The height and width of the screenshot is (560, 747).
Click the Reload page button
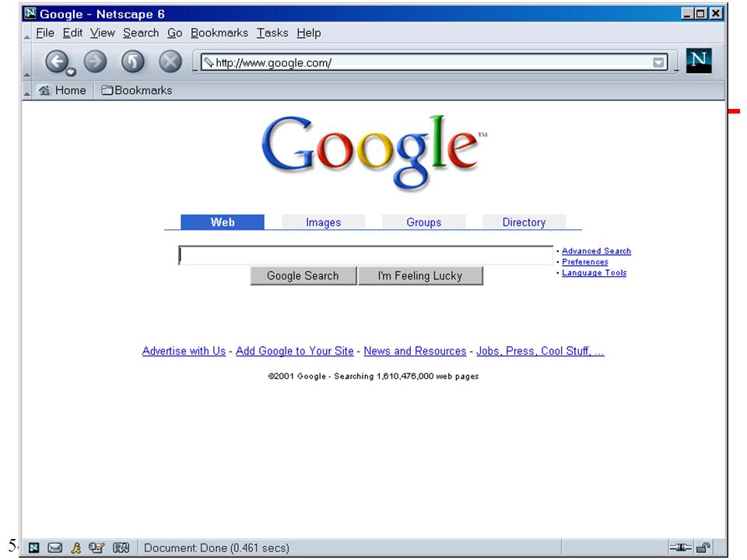[x=133, y=61]
